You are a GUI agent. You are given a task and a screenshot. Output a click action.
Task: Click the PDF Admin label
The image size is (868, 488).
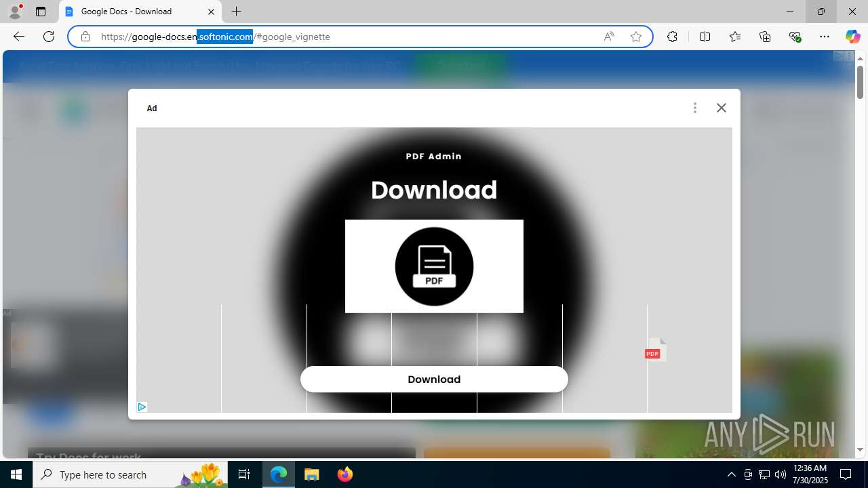point(434,157)
